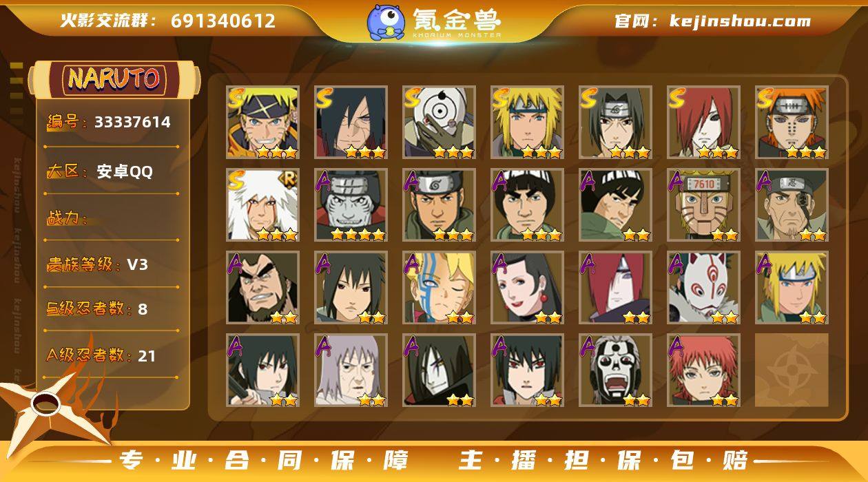Viewport: 868px width, 482px height.
Task: Click the noble level V3 entry
Action: click(98, 264)
